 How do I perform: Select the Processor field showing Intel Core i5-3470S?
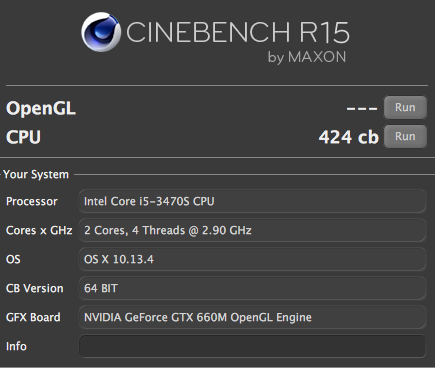(252, 201)
